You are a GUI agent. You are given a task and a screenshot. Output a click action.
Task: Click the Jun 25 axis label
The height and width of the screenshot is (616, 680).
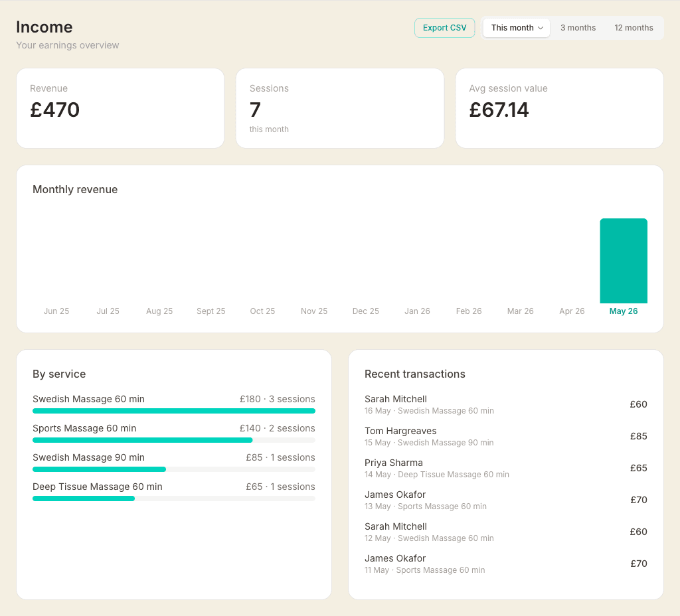[56, 311]
